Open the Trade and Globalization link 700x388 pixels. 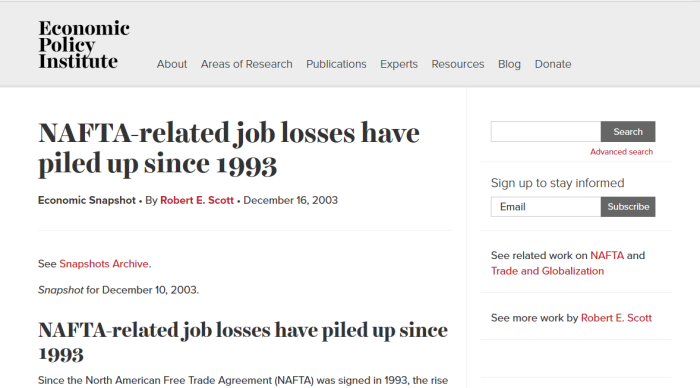click(547, 271)
